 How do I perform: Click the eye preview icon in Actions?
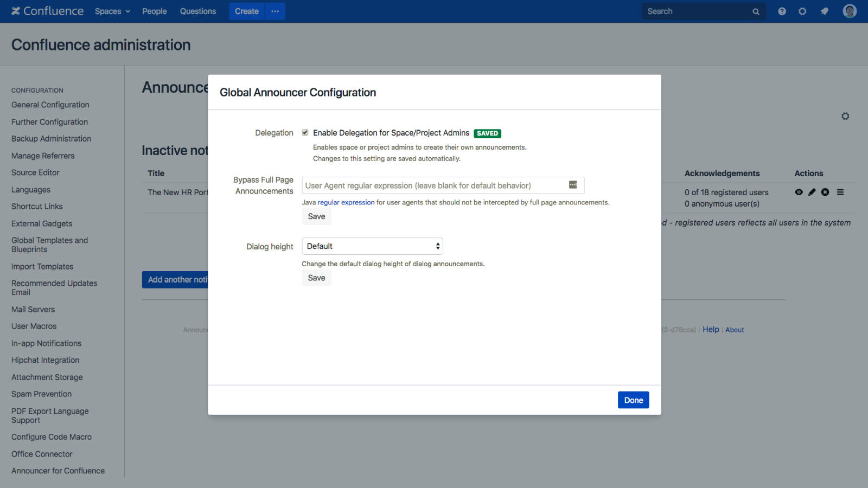coord(799,192)
